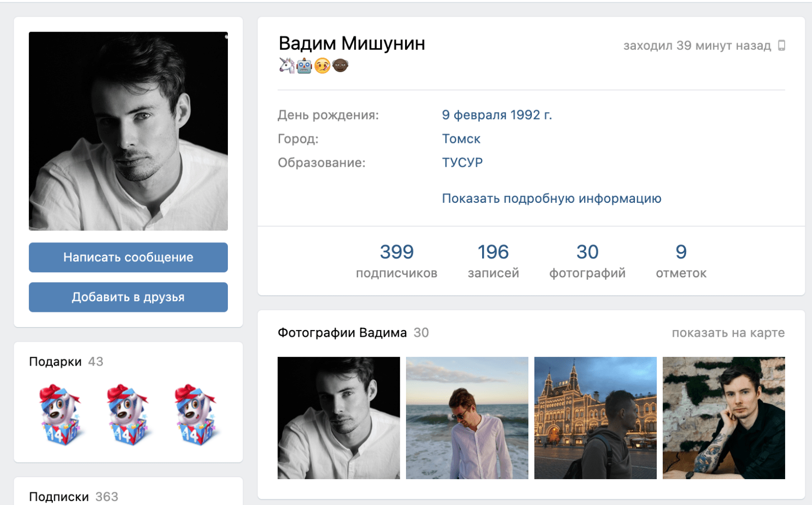
Task: Open the middle gift icon under Подарки
Action: coord(128,414)
